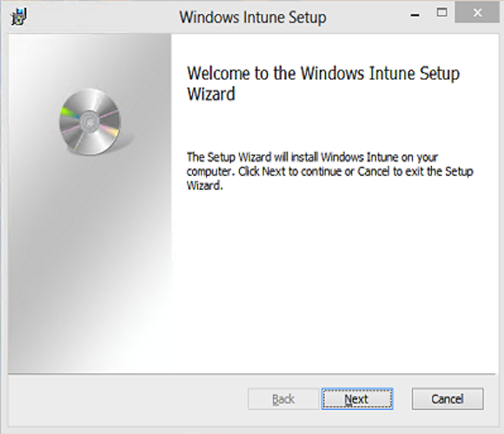The image size is (504, 434).
Task: Click the Setup Wizard description paragraph
Action: [x=330, y=171]
